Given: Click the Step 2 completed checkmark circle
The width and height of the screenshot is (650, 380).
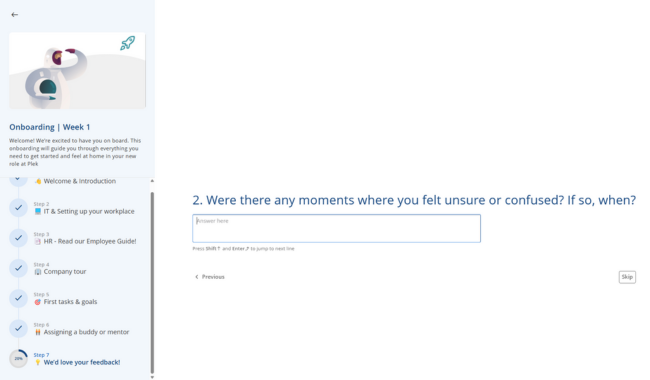Looking at the screenshot, I should pos(18,208).
